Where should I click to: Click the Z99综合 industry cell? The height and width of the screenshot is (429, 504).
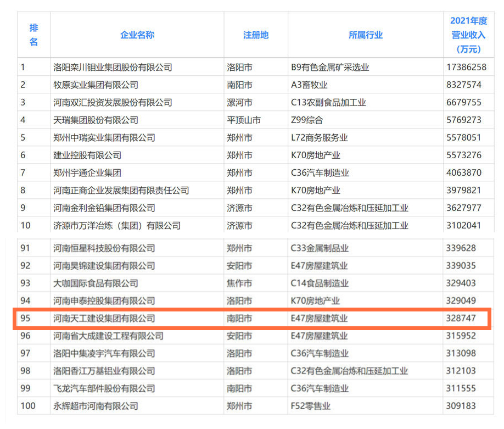point(307,120)
